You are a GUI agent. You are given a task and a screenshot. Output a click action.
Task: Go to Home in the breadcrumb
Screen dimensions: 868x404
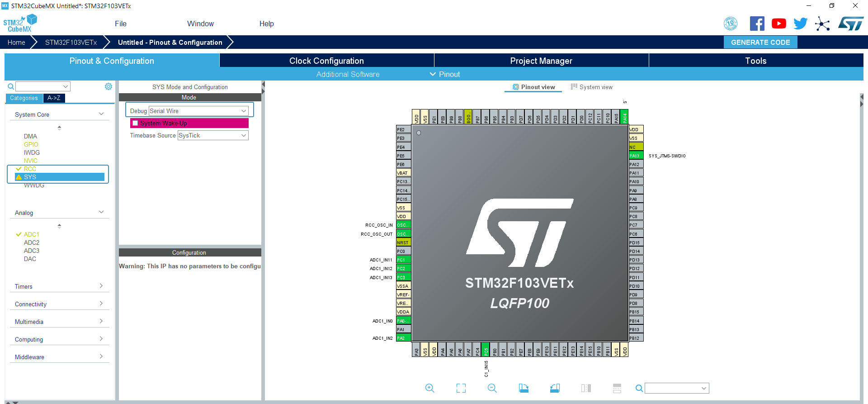pyautogui.click(x=16, y=43)
